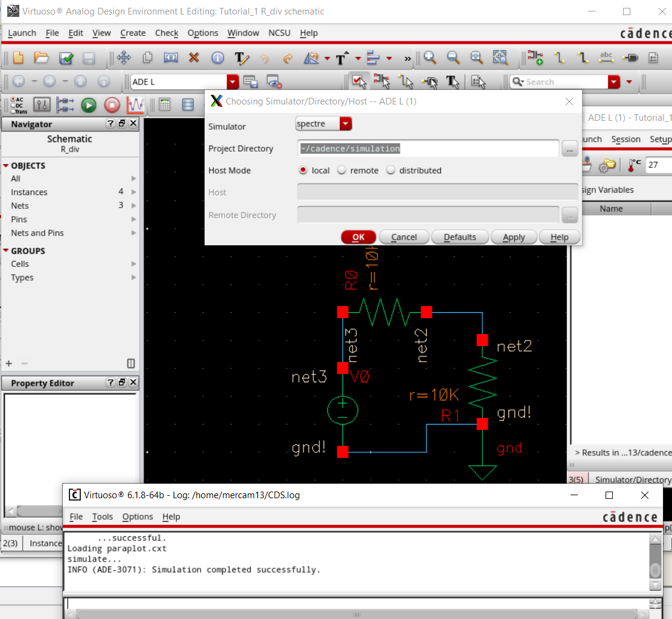Open the NCSU menu
The height and width of the screenshot is (619, 672).
[x=279, y=33]
